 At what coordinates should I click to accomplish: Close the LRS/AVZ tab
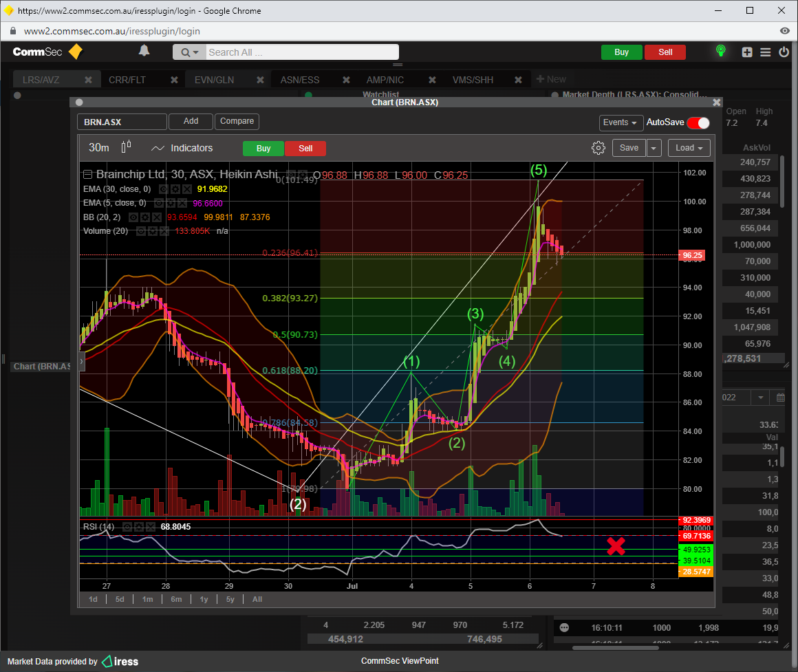point(88,80)
